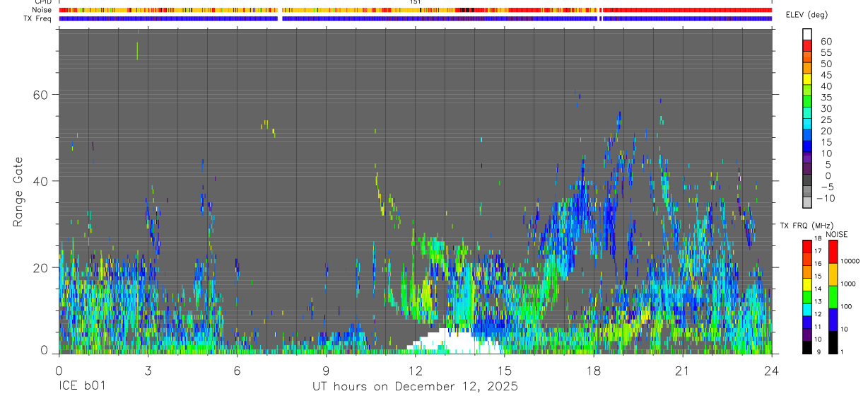Click the purple TX FRQ swatch between 11 and 10
868x401 pixels.
pyautogui.click(x=807, y=335)
